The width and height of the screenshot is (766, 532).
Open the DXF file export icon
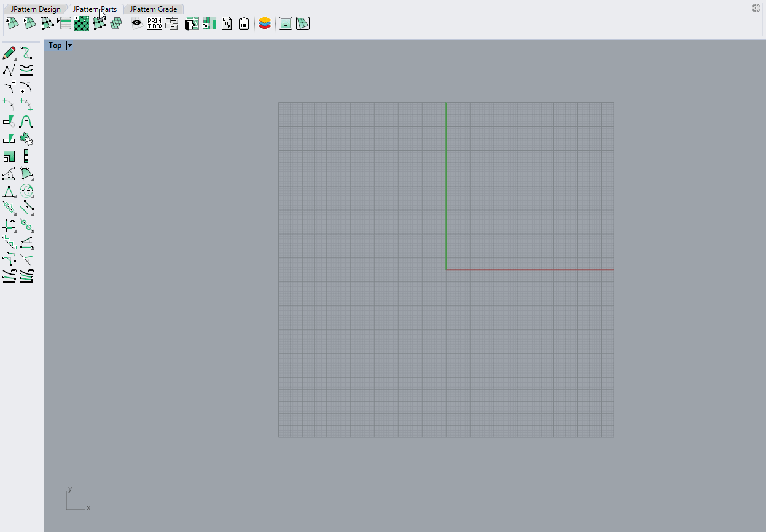tap(227, 24)
